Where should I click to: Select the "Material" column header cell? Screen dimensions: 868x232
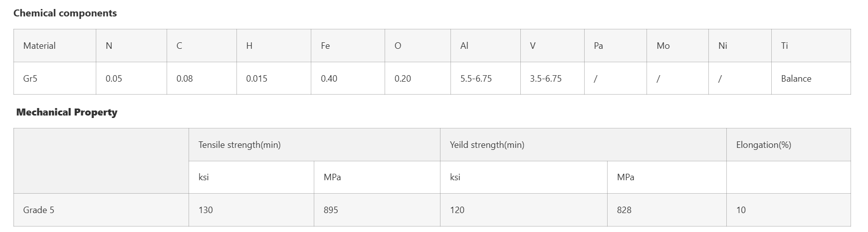coord(39,46)
